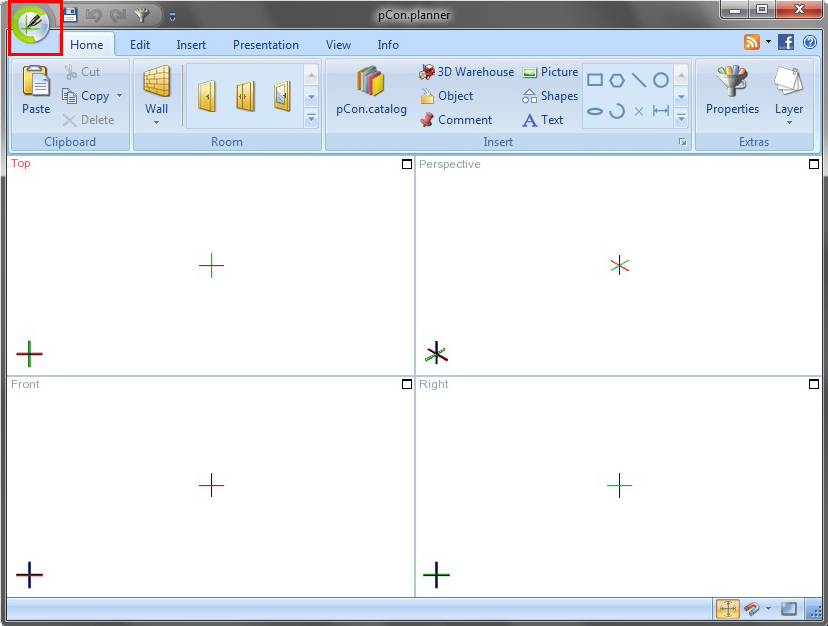Image resolution: width=828 pixels, height=626 pixels.
Task: Open the Facebook link icon
Action: (x=786, y=42)
